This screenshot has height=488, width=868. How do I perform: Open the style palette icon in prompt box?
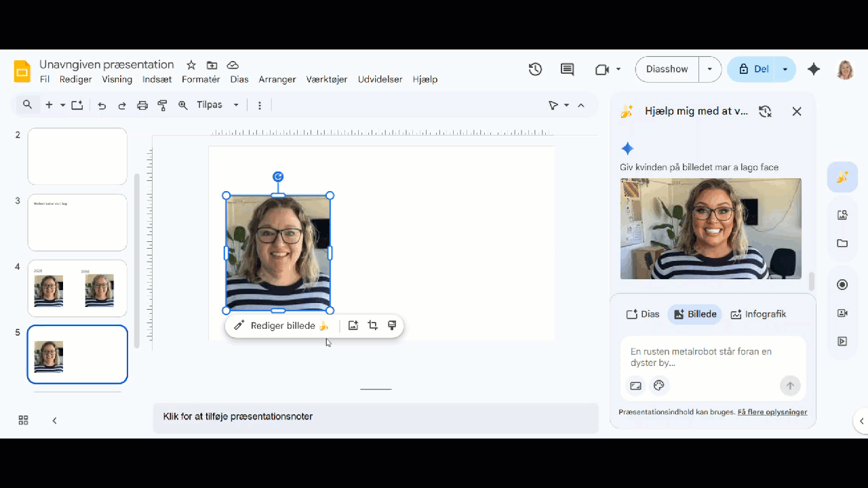pyautogui.click(x=658, y=386)
